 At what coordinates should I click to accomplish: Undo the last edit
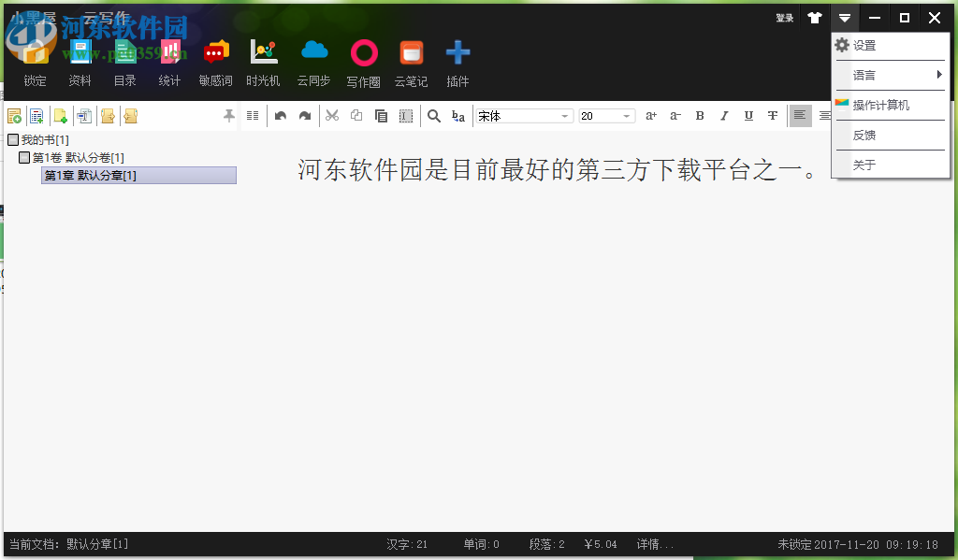[281, 115]
